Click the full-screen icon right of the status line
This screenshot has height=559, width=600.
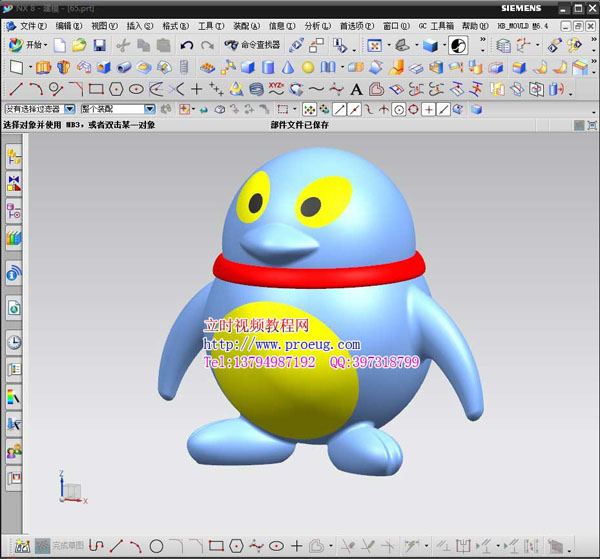pyautogui.click(x=592, y=125)
